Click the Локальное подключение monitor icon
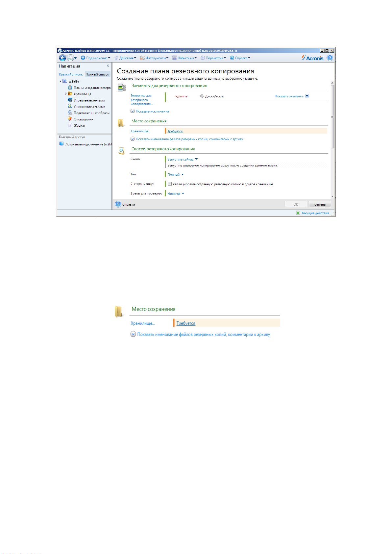 point(61,144)
